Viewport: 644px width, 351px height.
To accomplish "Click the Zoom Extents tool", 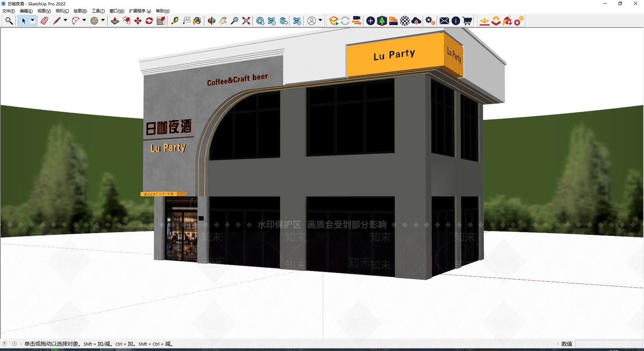I will [x=246, y=21].
